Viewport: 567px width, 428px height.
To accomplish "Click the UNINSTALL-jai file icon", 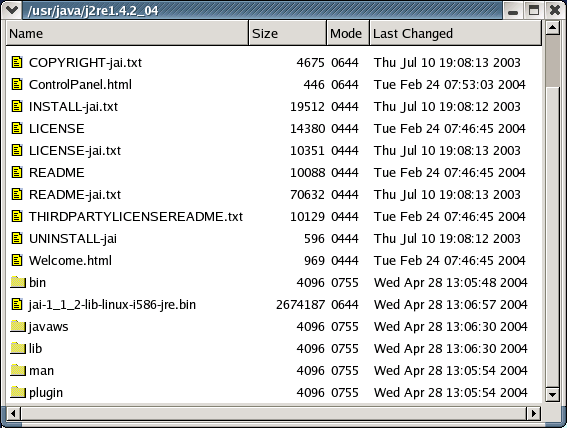I will [x=17, y=239].
